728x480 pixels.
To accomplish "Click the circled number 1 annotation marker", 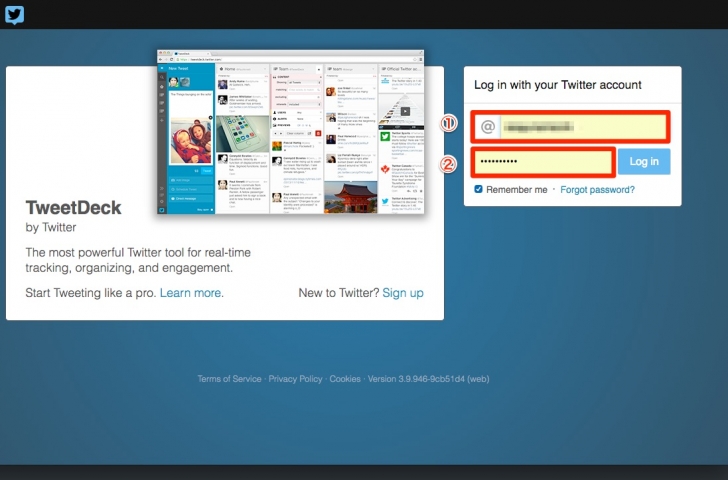I will coord(449,124).
